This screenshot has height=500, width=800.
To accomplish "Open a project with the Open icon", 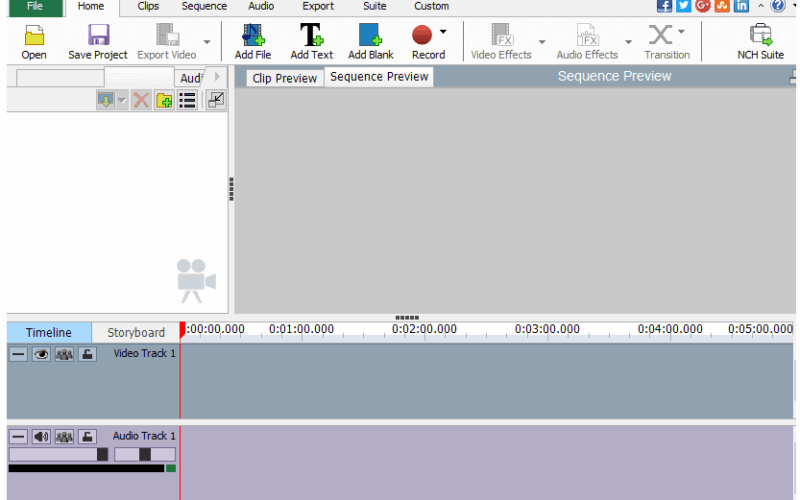I will coord(34,42).
